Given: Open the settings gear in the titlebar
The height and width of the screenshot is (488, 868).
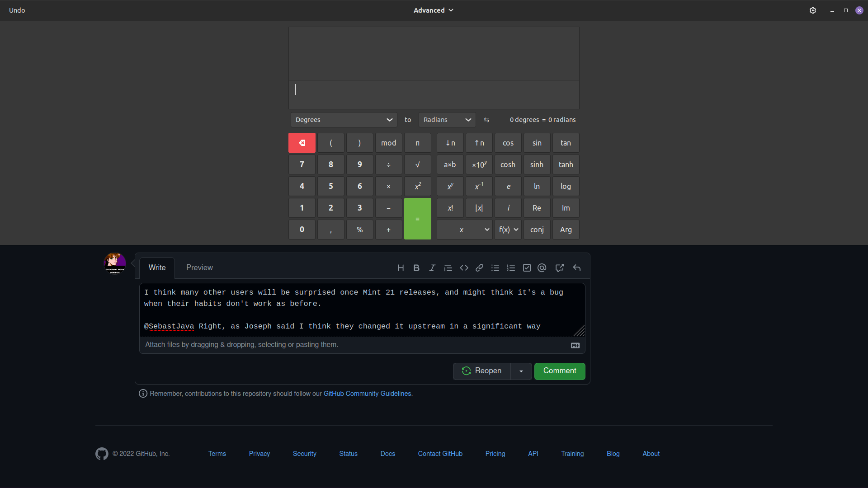Looking at the screenshot, I should click(813, 10).
